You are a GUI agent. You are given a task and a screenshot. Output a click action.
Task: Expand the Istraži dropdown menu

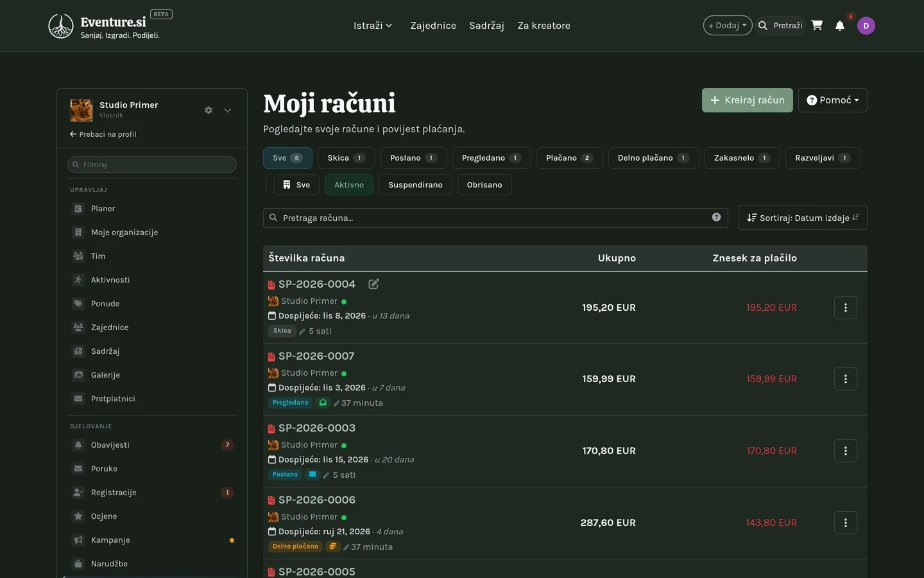click(373, 26)
